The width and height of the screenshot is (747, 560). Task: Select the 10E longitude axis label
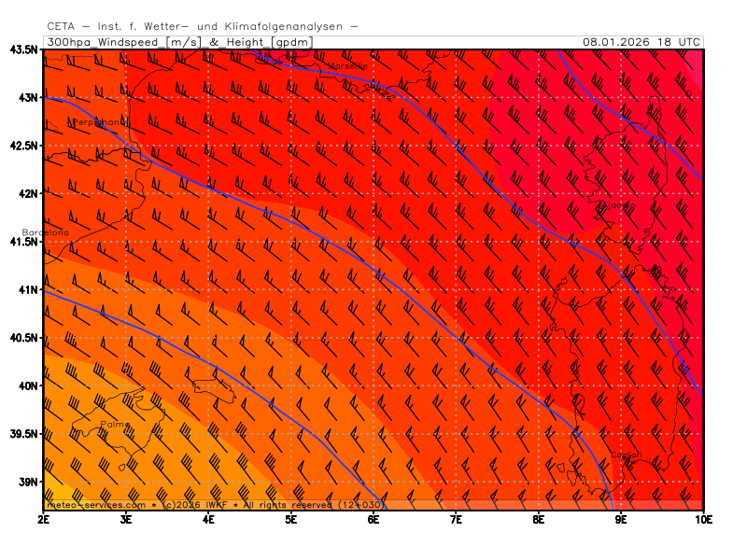pyautogui.click(x=702, y=518)
